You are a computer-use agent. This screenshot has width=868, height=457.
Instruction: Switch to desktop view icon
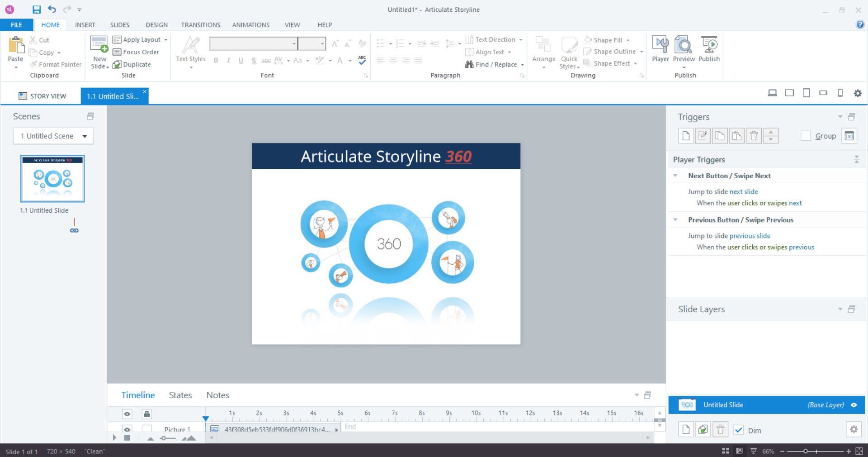[773, 93]
